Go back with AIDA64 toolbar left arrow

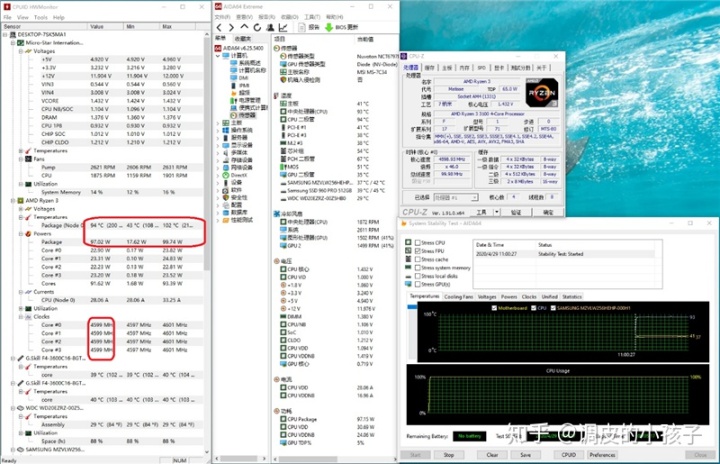219,28
